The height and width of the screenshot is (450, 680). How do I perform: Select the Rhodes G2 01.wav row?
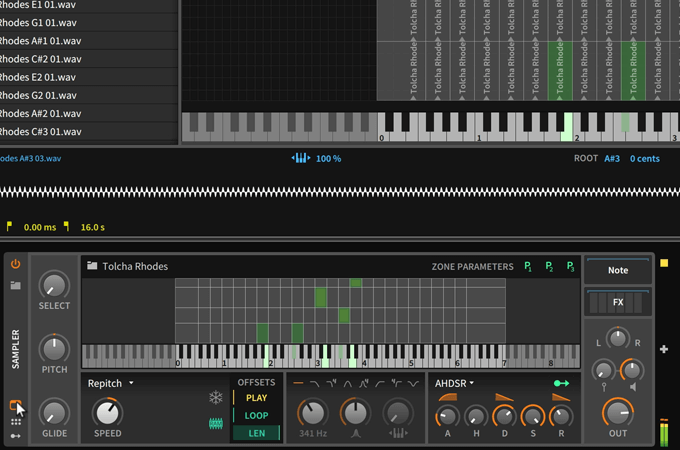pyautogui.click(x=88, y=95)
